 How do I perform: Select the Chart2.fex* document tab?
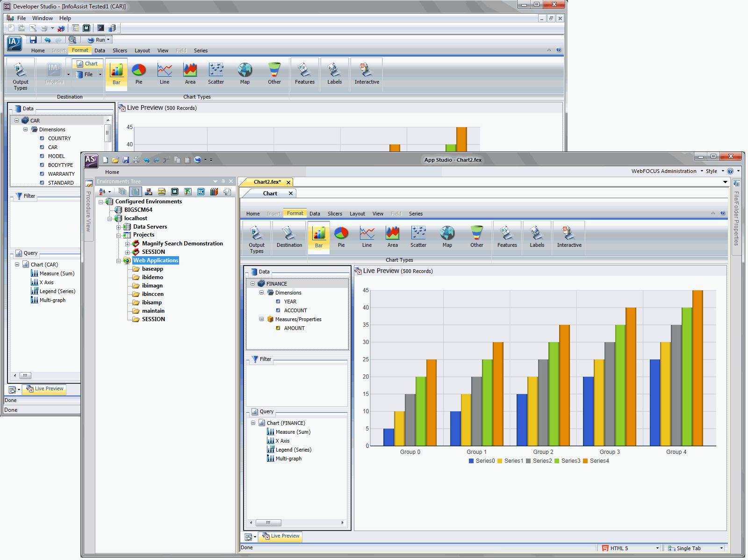point(267,182)
